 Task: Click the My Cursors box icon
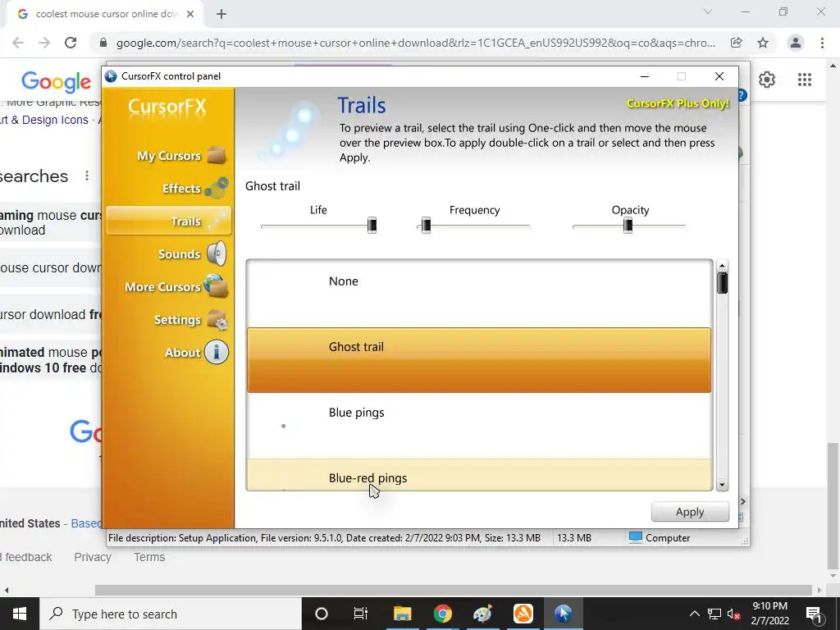coord(217,155)
